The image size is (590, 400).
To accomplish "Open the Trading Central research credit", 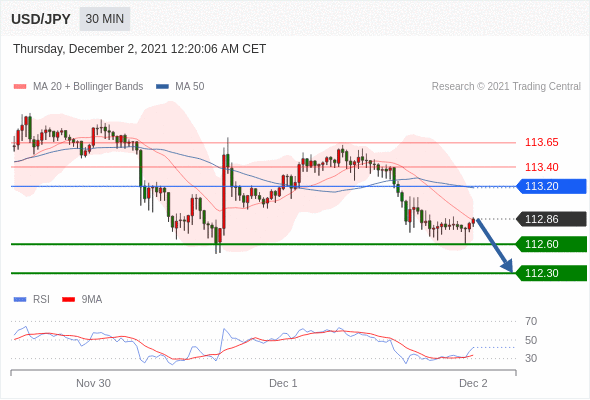I will [x=506, y=87].
